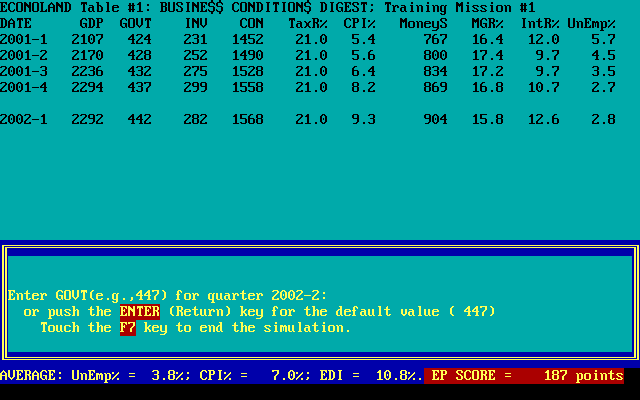
Task: Click CON value 1568
Action: click(248, 120)
